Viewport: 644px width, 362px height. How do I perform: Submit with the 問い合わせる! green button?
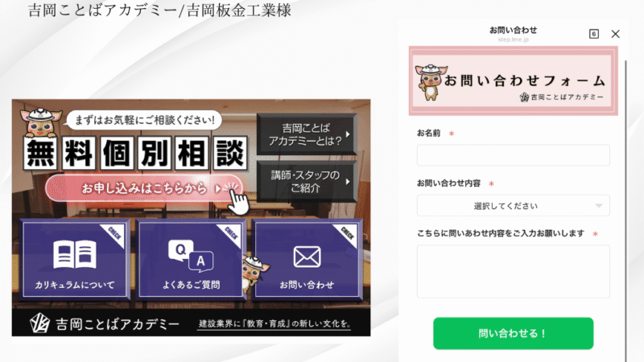513,333
